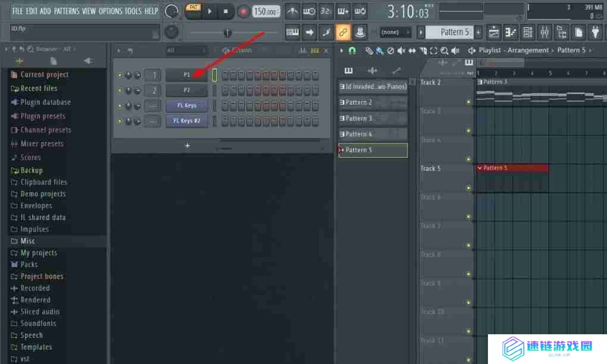The height and width of the screenshot is (364, 607).
Task: Toggle the overdub (blend recording) icon
Action: (343, 11)
